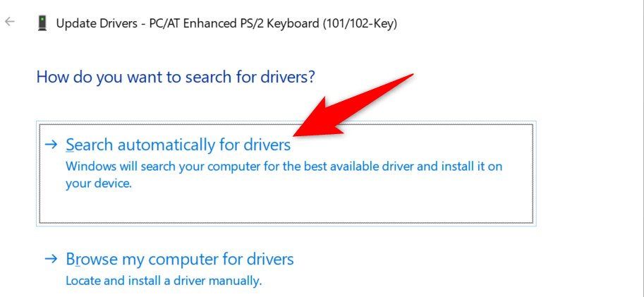This screenshot has height=297, width=644.
Task: Click the "your device." description line
Action: (x=99, y=183)
